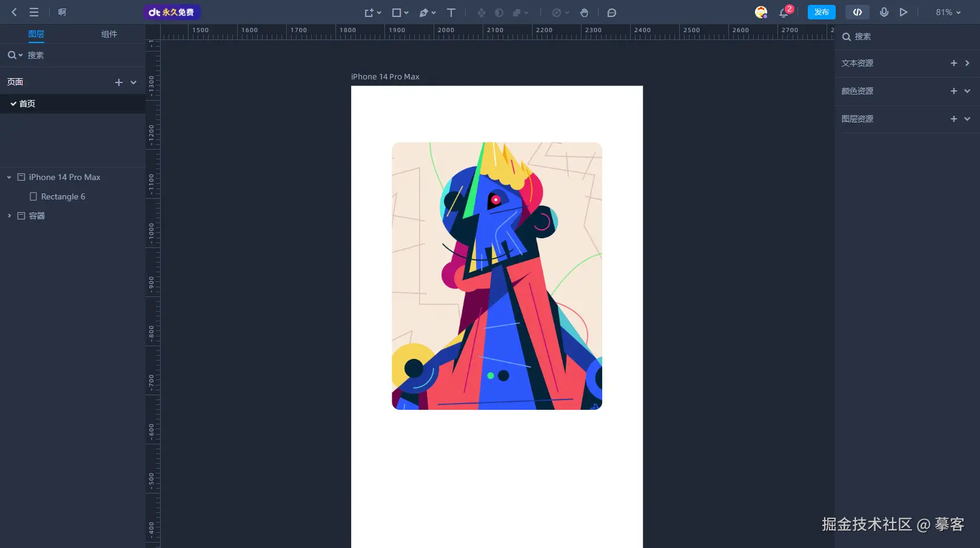Select the pen tool
This screenshot has width=980, height=548.
pyautogui.click(x=424, y=12)
